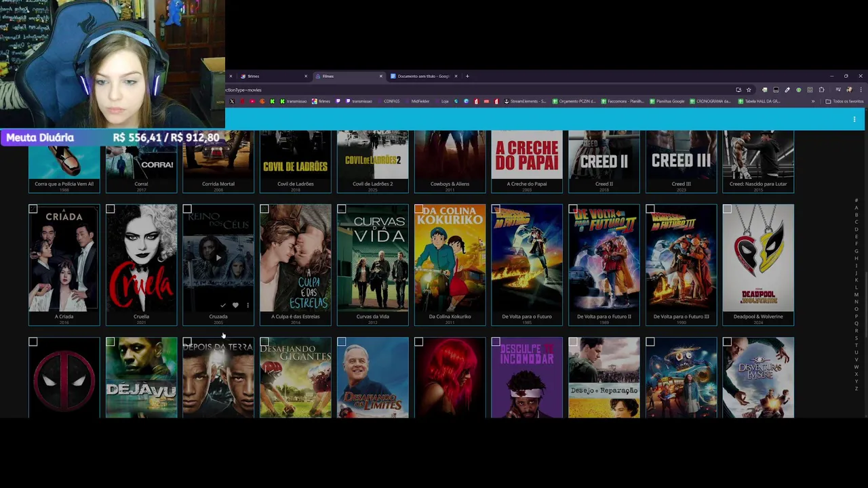Click the 'Creed: Nascido para Lutar' title
The height and width of the screenshot is (488, 868).
coord(758,184)
